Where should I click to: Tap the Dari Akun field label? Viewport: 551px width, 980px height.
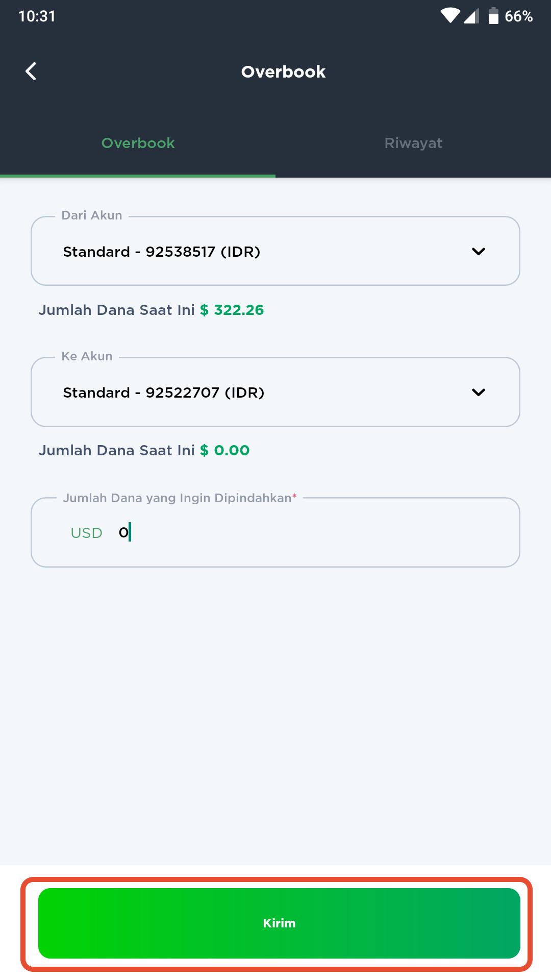tap(92, 215)
